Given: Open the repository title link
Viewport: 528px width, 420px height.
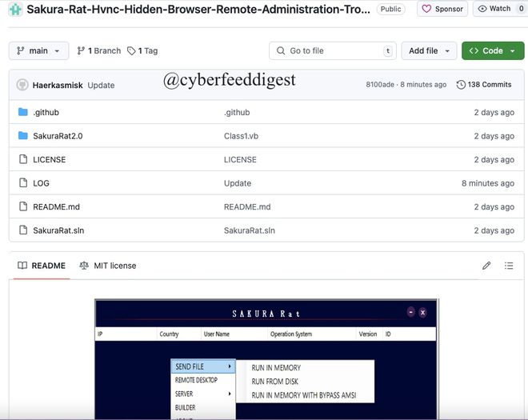Looking at the screenshot, I should tap(198, 10).
